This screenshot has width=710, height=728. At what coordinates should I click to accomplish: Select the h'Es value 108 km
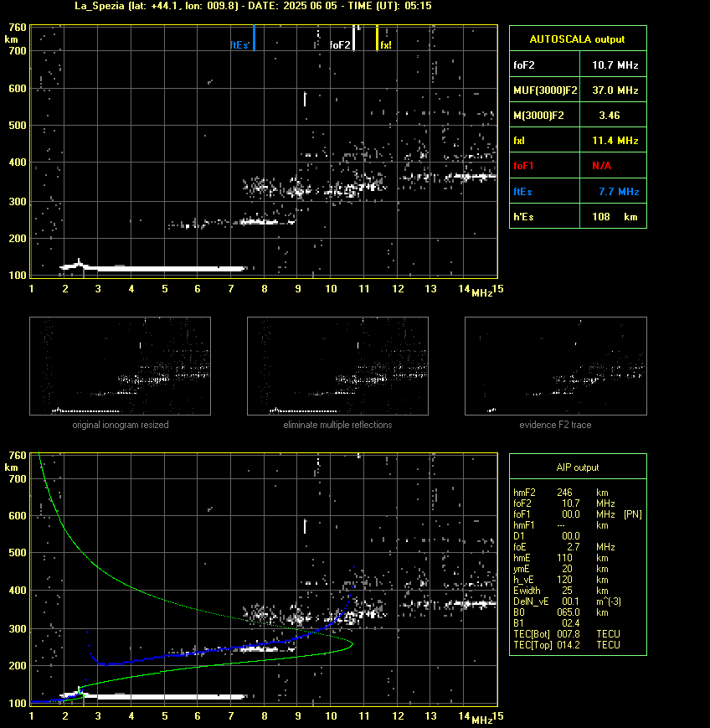click(x=615, y=216)
